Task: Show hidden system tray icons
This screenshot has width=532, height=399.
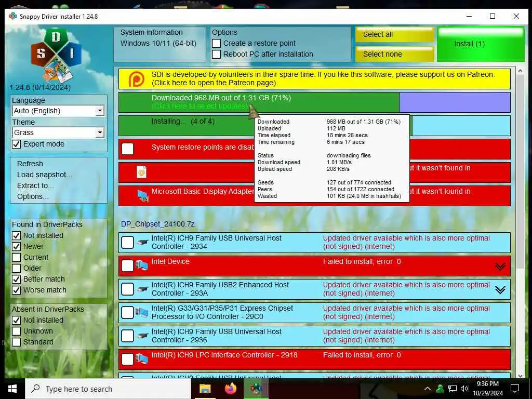Action: pyautogui.click(x=428, y=389)
